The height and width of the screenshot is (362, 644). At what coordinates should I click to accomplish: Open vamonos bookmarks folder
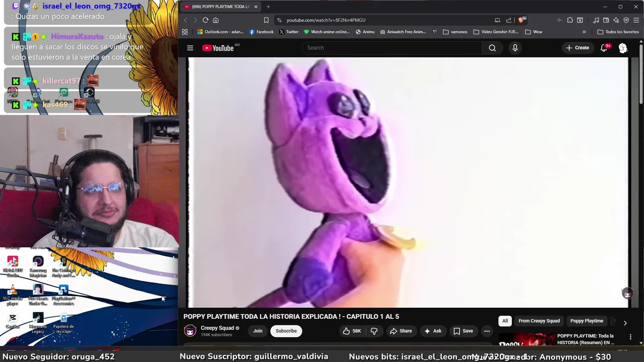click(455, 32)
